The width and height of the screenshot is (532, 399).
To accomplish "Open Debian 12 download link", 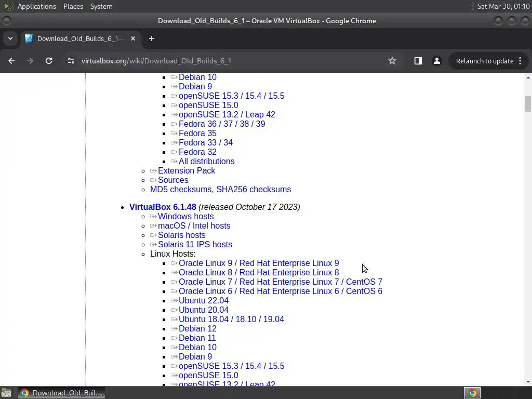I will pos(197,329).
